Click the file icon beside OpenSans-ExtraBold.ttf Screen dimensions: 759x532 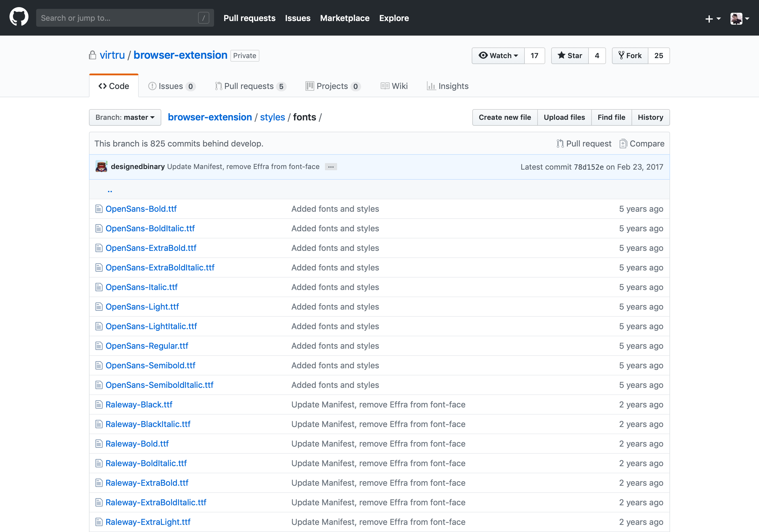coord(99,248)
